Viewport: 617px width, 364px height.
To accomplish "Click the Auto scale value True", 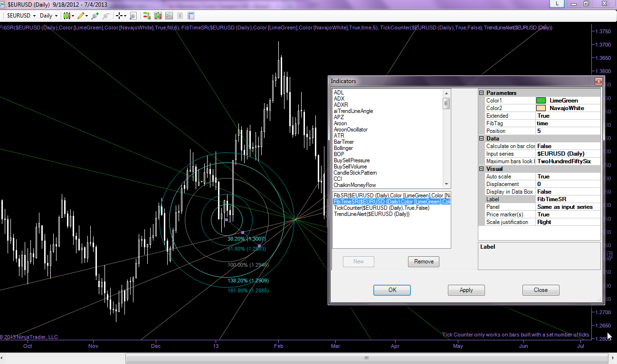I will [568, 177].
